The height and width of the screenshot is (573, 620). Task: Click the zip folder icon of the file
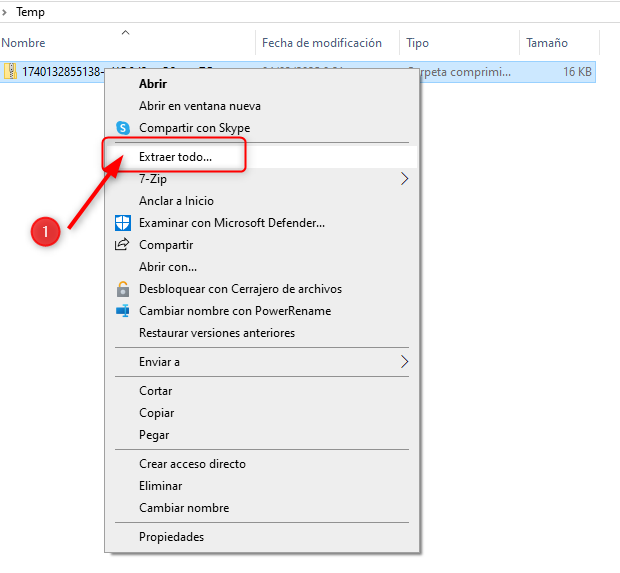[x=11, y=72]
